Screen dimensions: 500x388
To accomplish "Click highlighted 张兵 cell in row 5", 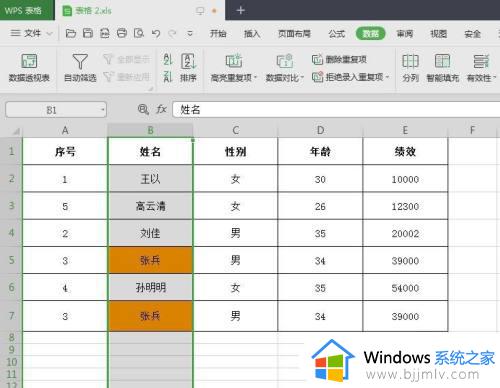I will click(x=150, y=260).
